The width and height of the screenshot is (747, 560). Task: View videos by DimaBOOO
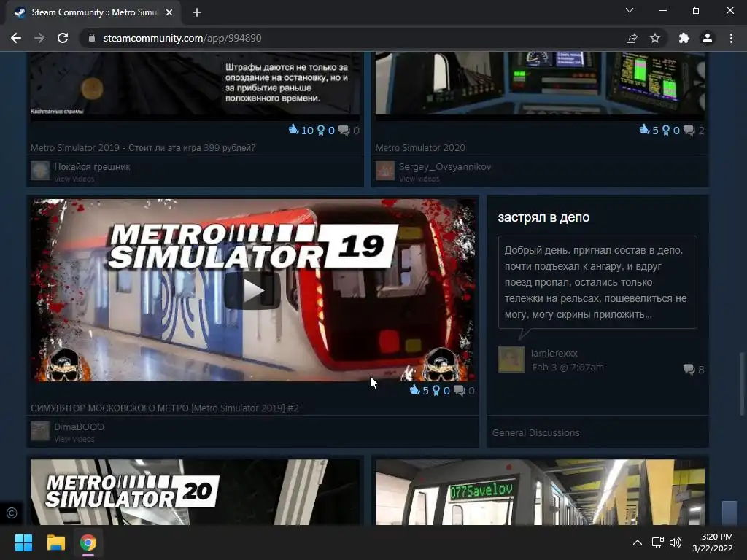(74, 439)
